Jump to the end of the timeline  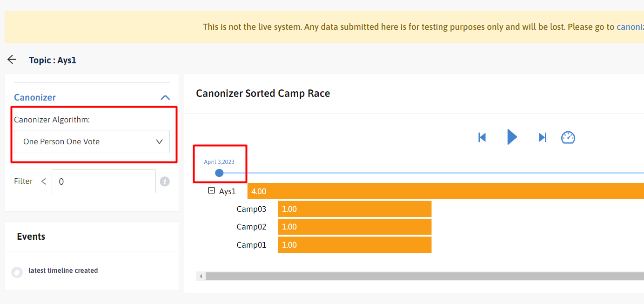[x=542, y=137]
